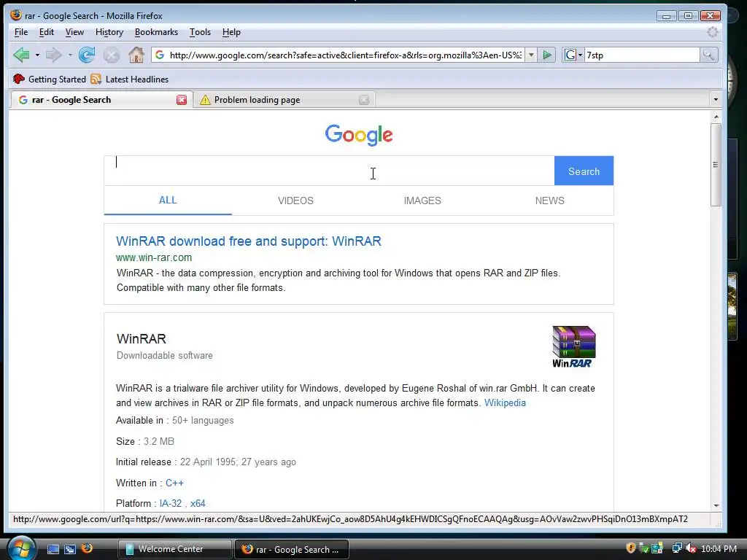Click the green tray icon beside clock
747x560 pixels.
coord(657,548)
